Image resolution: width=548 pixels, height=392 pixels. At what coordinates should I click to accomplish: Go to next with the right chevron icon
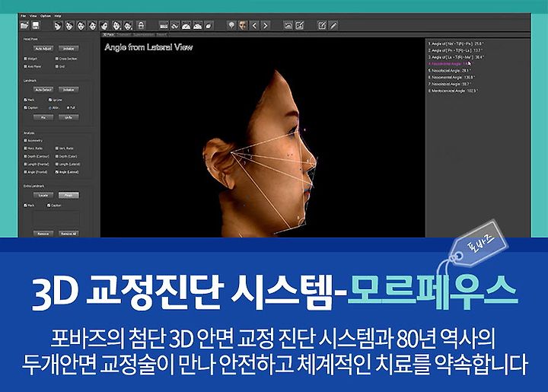tap(266, 26)
